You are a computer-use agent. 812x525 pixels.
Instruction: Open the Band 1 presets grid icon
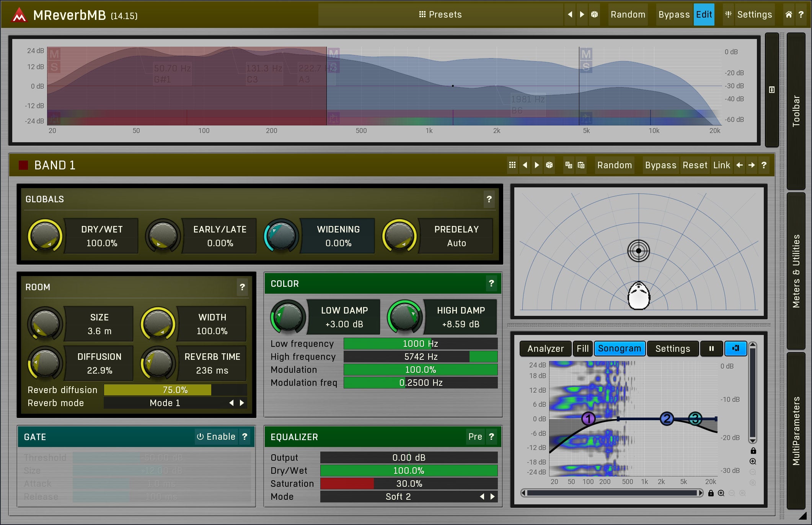512,165
